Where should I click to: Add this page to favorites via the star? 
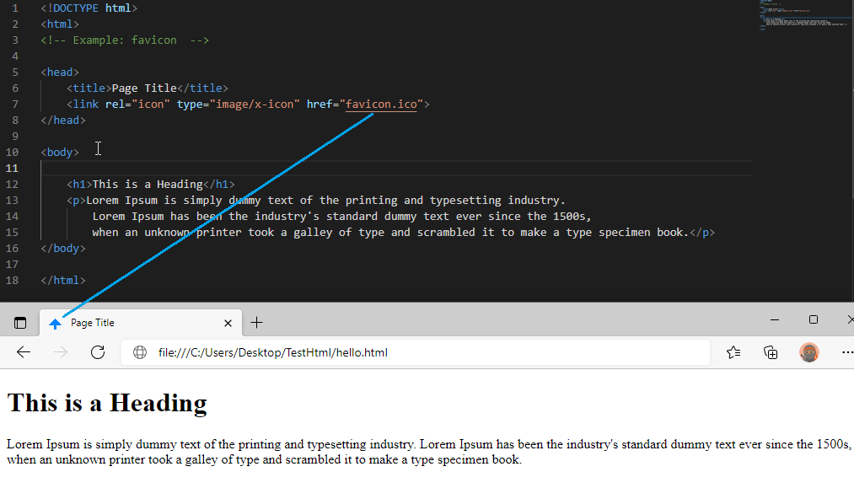click(x=733, y=352)
